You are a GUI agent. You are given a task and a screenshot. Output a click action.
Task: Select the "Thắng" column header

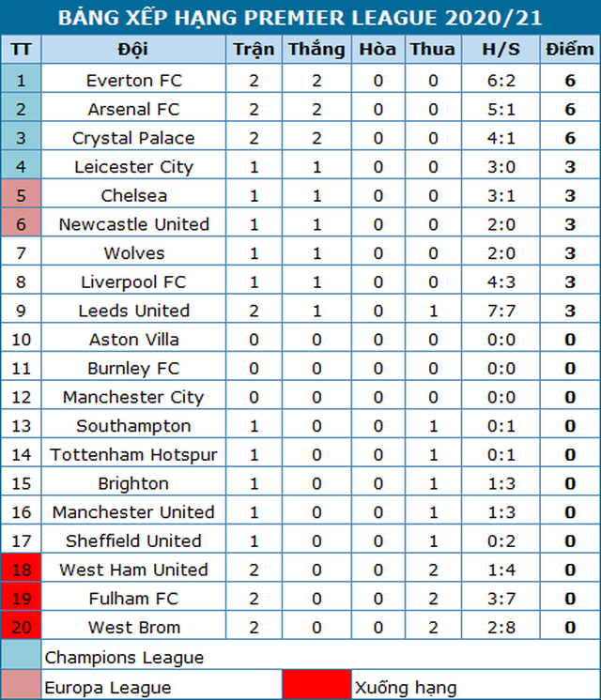316,50
